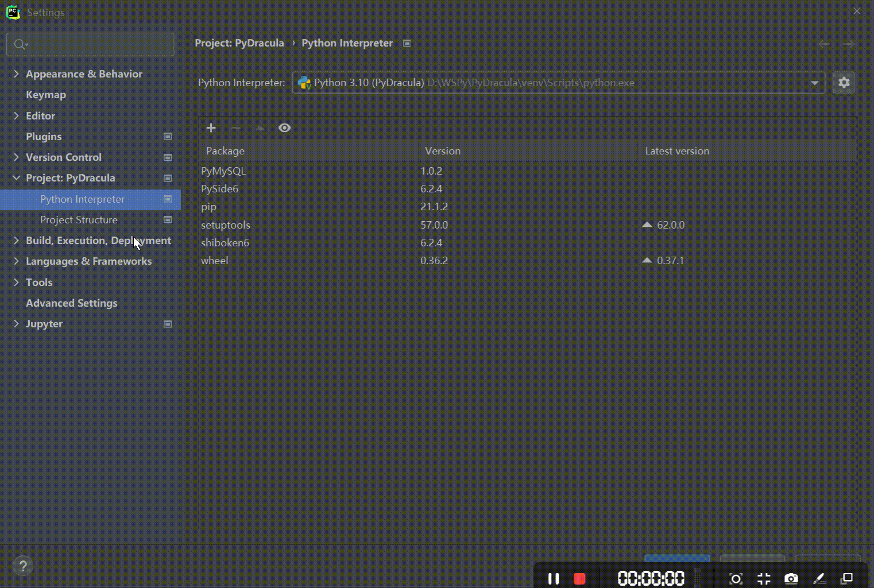Expand Languages & Frameworks chevron
Screen dimensions: 874x588
pyautogui.click(x=16, y=261)
